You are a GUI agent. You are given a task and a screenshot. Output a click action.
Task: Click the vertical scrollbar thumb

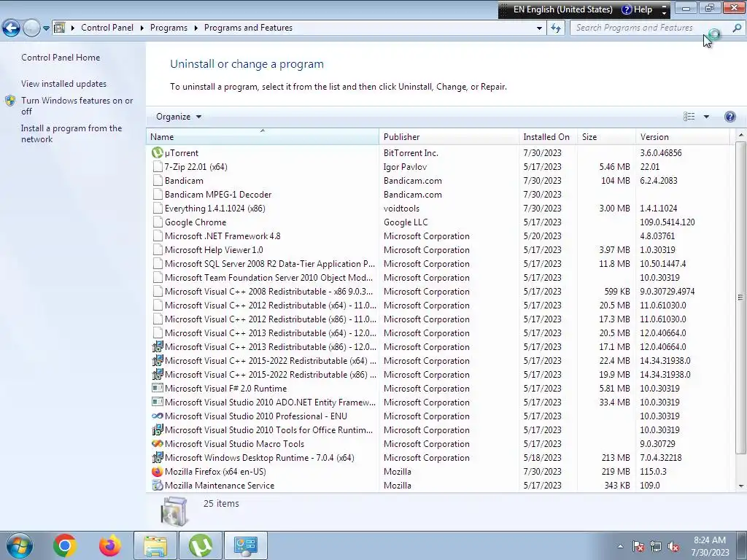coord(740,297)
